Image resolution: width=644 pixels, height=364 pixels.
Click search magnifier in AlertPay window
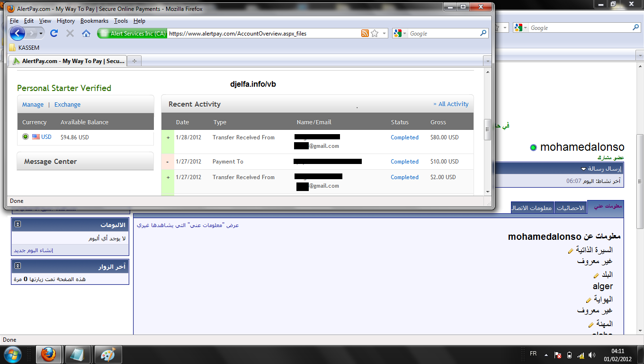[x=483, y=33]
